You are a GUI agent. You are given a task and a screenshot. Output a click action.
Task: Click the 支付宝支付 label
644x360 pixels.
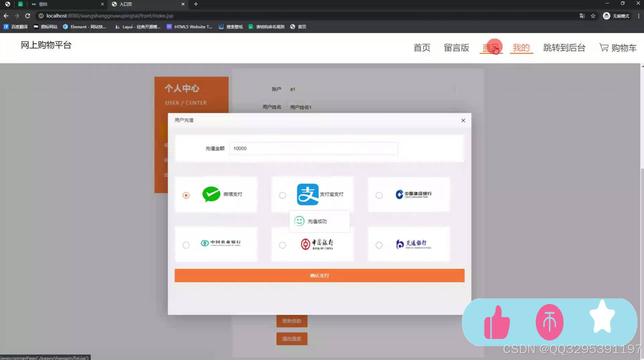(331, 194)
